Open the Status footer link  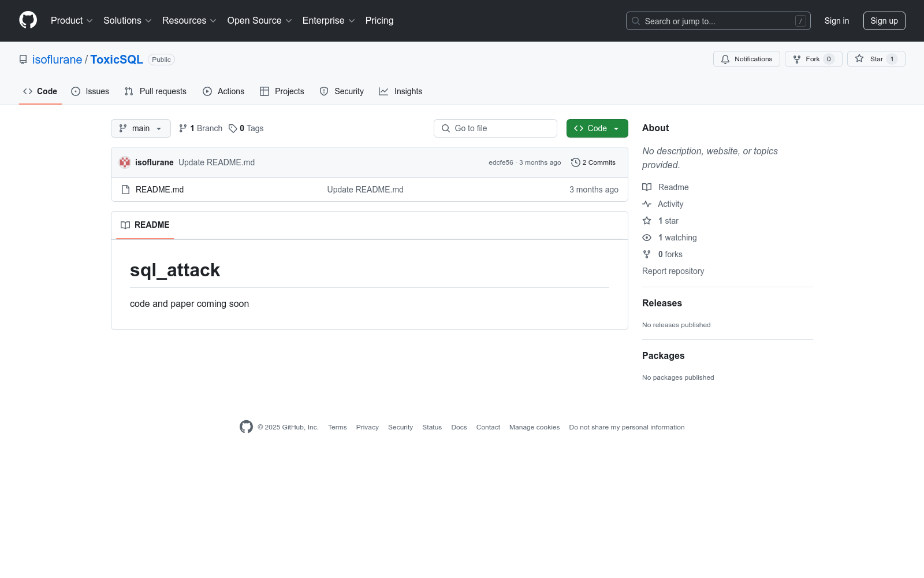point(432,427)
